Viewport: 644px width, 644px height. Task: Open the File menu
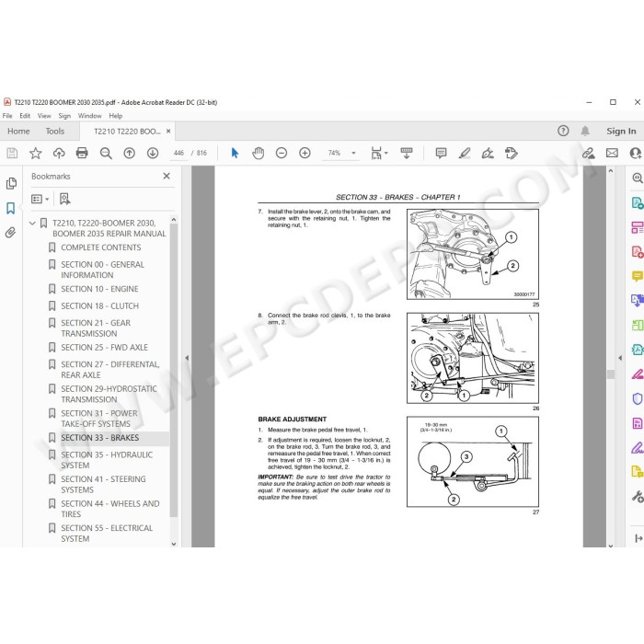pos(7,116)
